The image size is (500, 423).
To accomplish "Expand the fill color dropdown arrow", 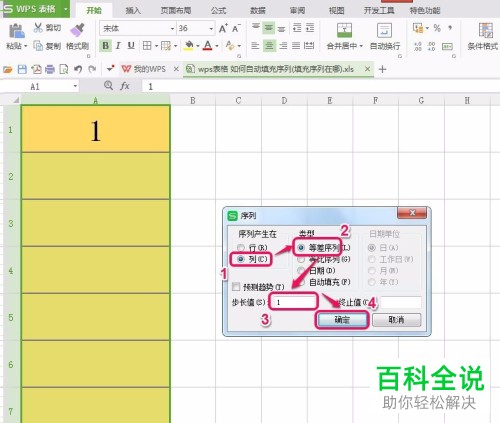I will click(x=198, y=46).
